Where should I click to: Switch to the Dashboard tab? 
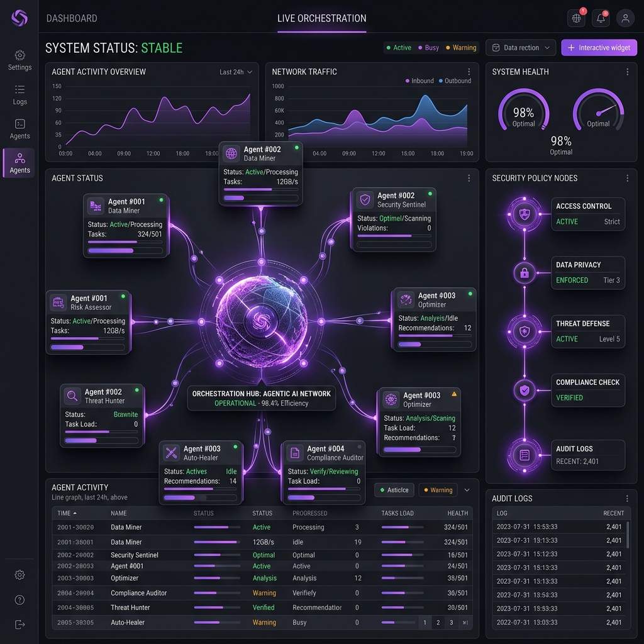tap(72, 18)
